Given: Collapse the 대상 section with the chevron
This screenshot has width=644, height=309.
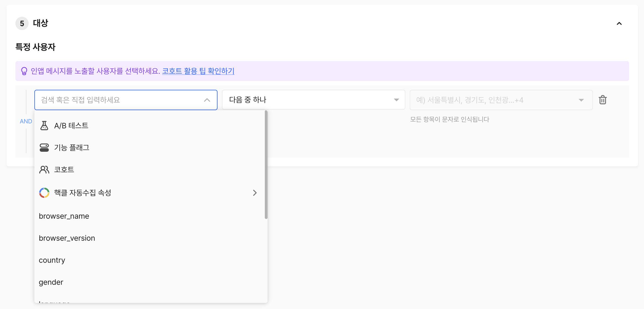Looking at the screenshot, I should click(x=619, y=23).
